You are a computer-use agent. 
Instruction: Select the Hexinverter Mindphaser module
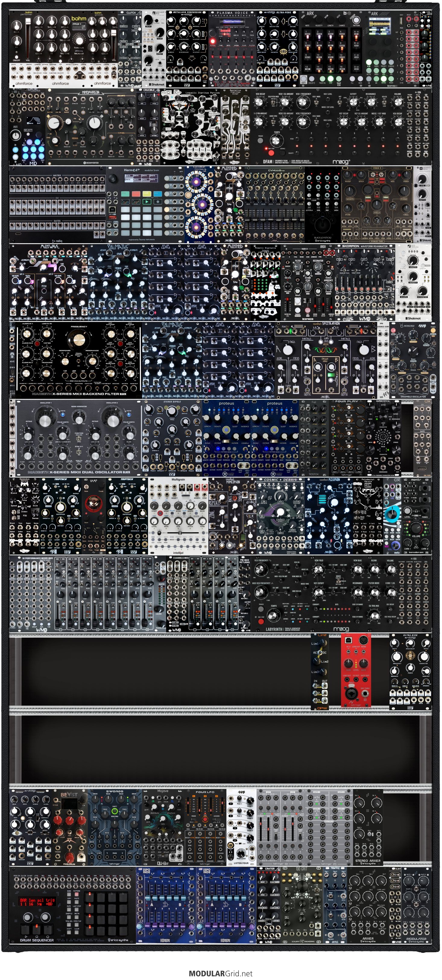[x=90, y=127]
